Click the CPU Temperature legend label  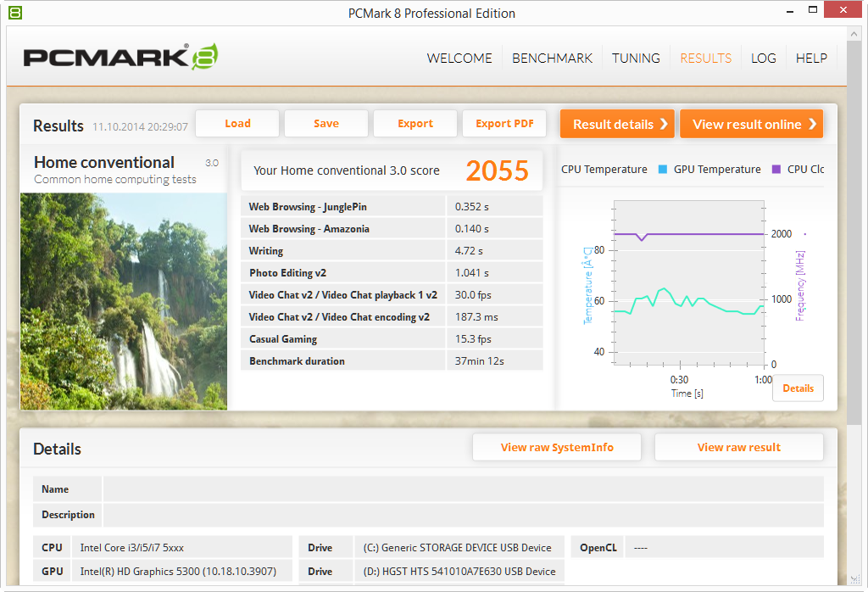tap(604, 170)
